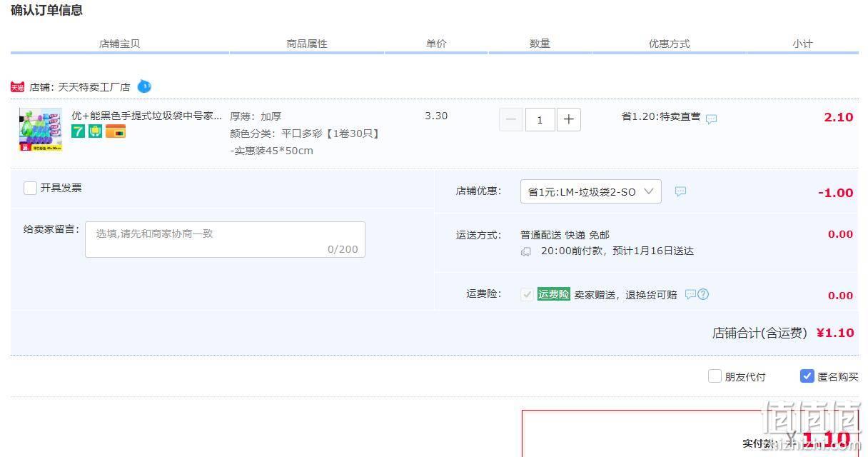Click the -1.00 store discount amount
This screenshot has height=457, width=868.
point(836,193)
